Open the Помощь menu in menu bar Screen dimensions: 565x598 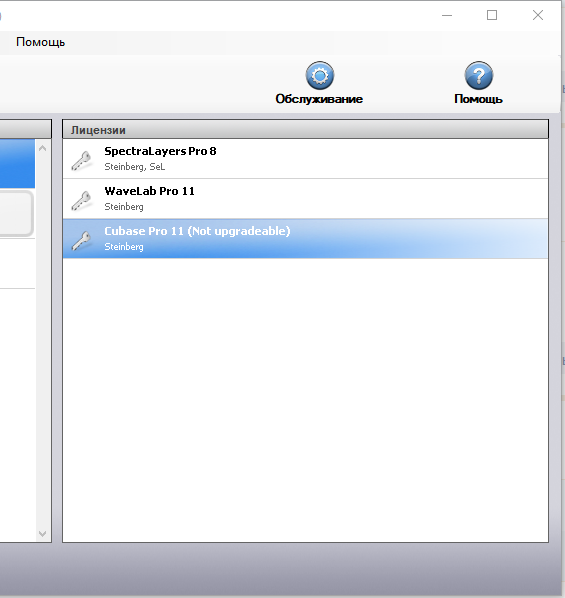[40, 42]
